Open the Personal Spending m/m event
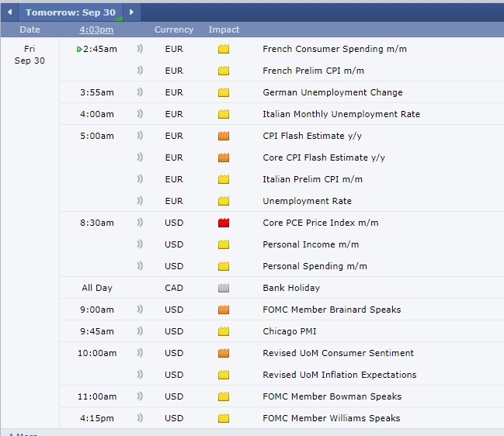 coord(315,266)
